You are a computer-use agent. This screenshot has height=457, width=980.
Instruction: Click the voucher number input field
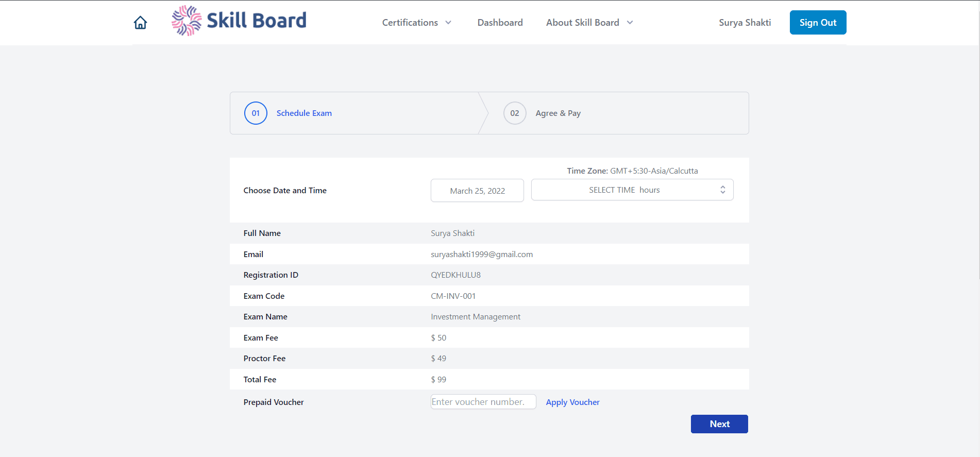(483, 402)
